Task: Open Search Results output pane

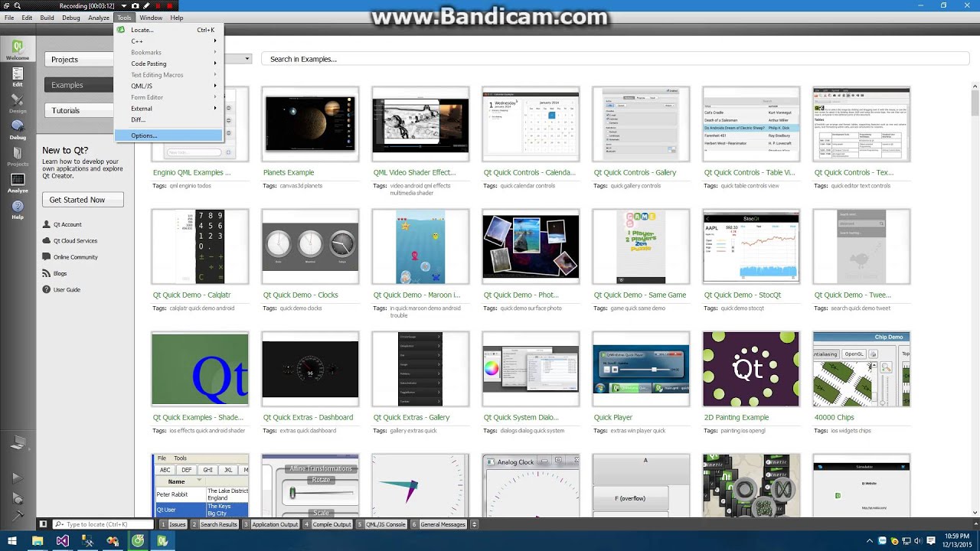Action: [x=215, y=524]
